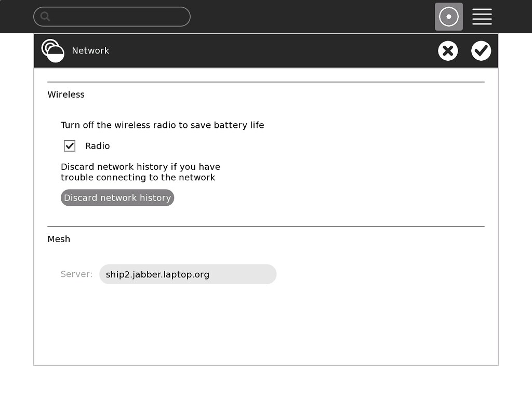Click the "Turn off the wireless radio" description
This screenshot has height=399, width=532.
click(x=162, y=125)
